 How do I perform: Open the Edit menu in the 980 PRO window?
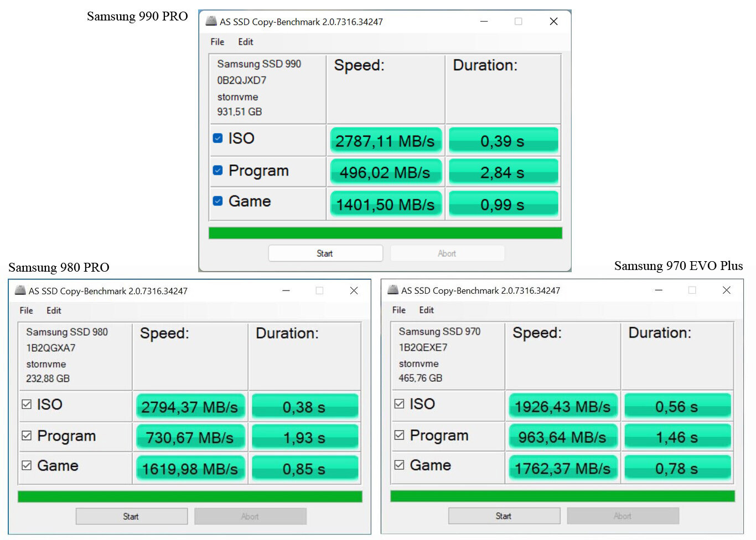pyautogui.click(x=54, y=310)
